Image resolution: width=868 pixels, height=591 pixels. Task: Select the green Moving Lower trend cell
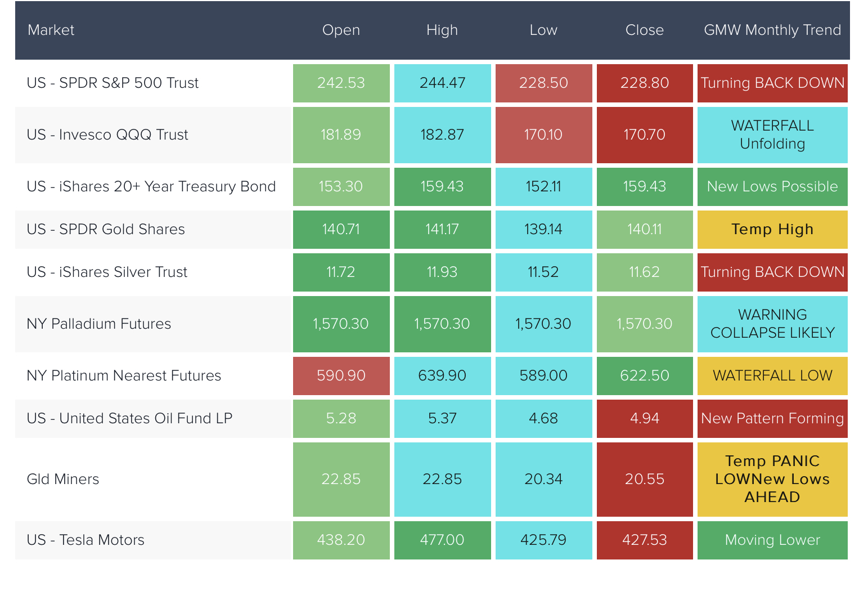[x=772, y=540]
